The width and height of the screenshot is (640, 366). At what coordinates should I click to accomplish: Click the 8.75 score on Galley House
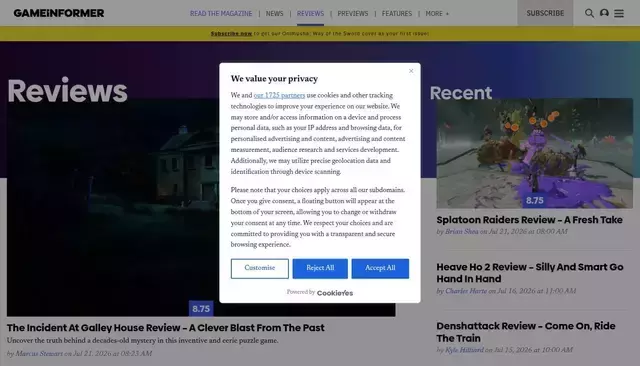(x=201, y=308)
